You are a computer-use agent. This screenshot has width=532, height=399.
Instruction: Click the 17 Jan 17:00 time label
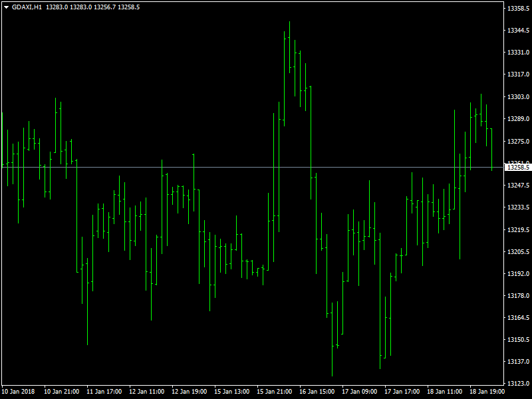[x=402, y=392]
